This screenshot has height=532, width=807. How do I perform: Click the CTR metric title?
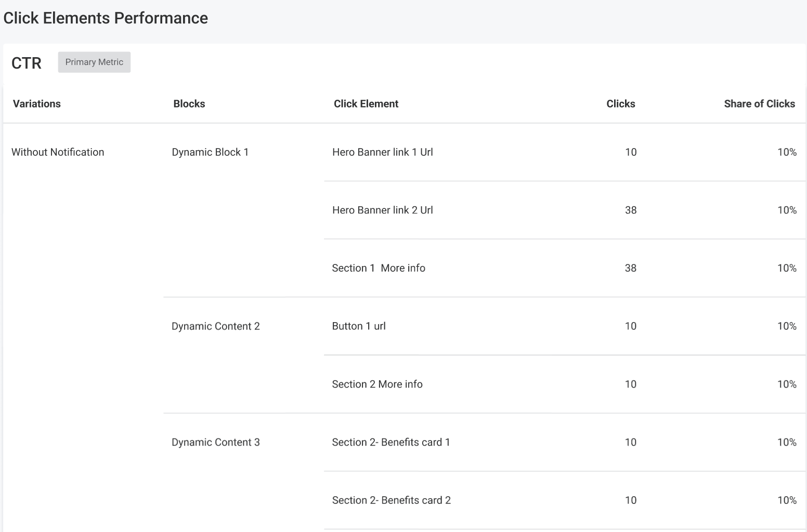(x=27, y=63)
